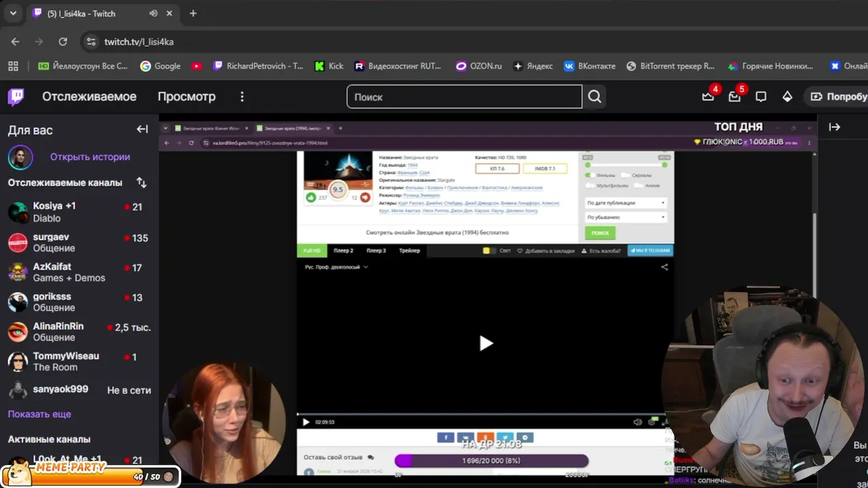The width and height of the screenshot is (868, 488).
Task: Click the small play button in the player control bar
Action: (306, 422)
